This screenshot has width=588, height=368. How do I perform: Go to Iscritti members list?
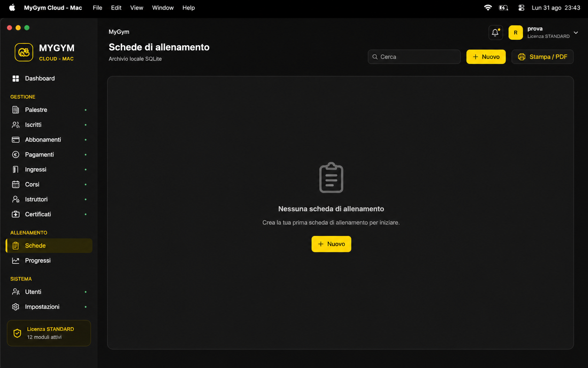(49, 125)
